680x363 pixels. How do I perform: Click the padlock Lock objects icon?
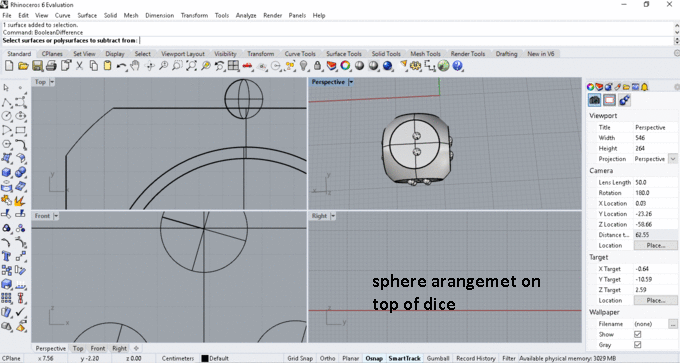pyautogui.click(x=317, y=66)
